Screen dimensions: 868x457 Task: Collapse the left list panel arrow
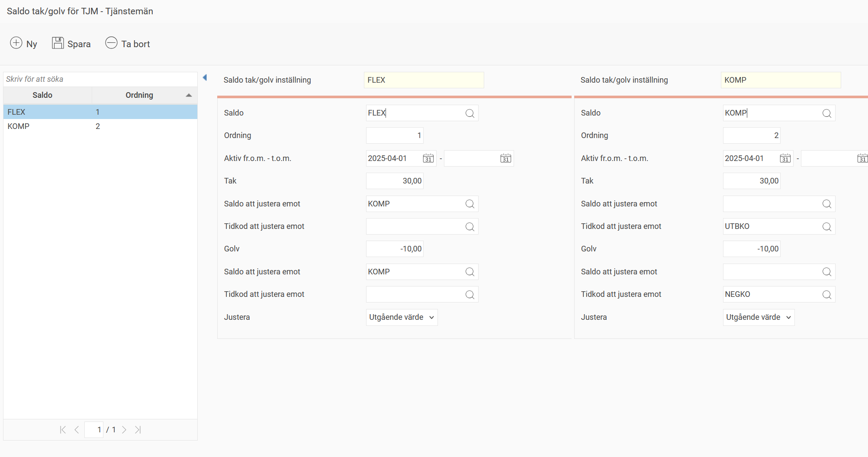tap(205, 78)
